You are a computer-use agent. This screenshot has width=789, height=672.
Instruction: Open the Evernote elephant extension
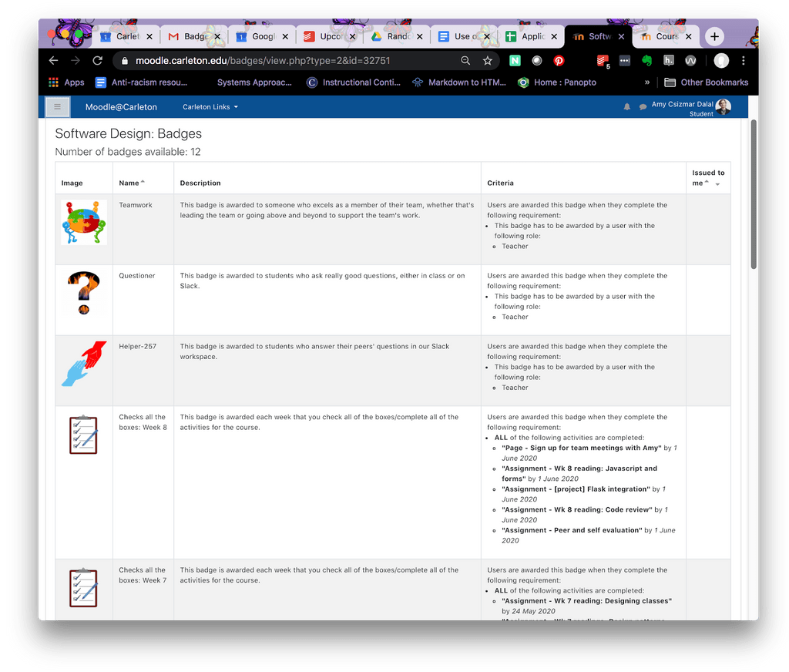pos(646,60)
